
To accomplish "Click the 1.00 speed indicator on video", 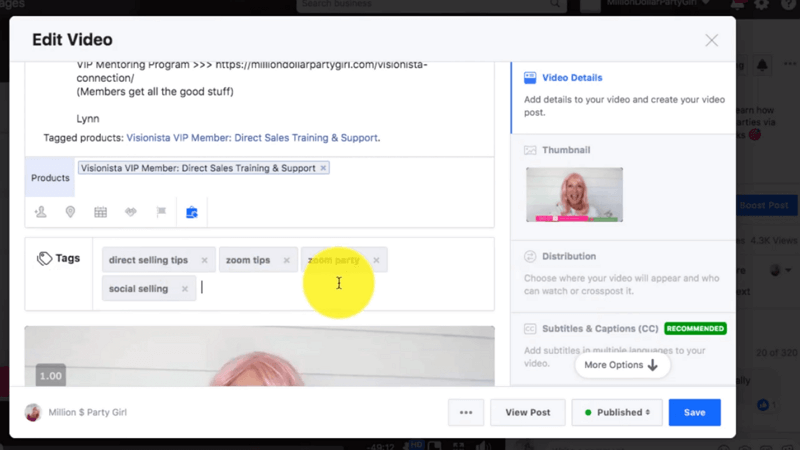I will point(51,376).
